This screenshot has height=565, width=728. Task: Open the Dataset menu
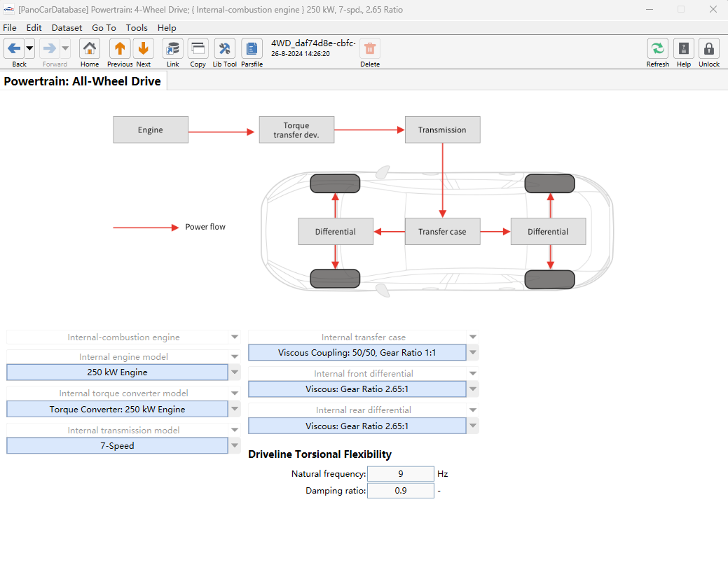[67, 28]
